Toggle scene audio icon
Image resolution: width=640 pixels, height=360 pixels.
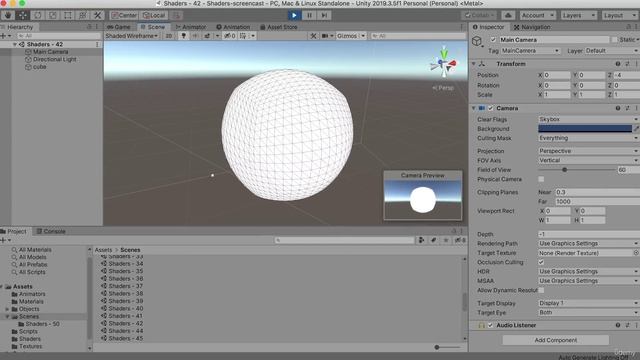coord(195,36)
